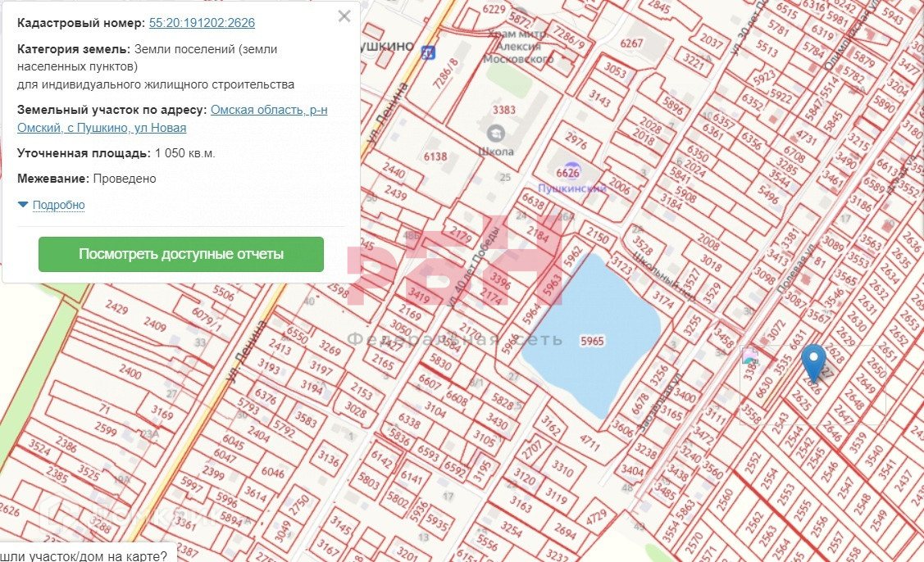
Task: Expand the Подробно details section
Action: click(58, 205)
